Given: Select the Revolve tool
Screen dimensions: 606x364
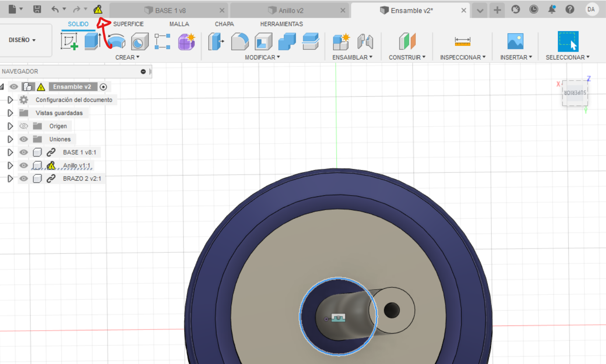Looking at the screenshot, I should pyautogui.click(x=116, y=42).
